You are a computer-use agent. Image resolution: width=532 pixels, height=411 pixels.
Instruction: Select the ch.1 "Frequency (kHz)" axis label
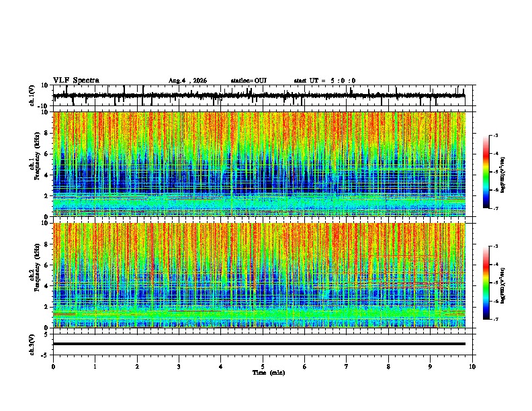click(37, 156)
